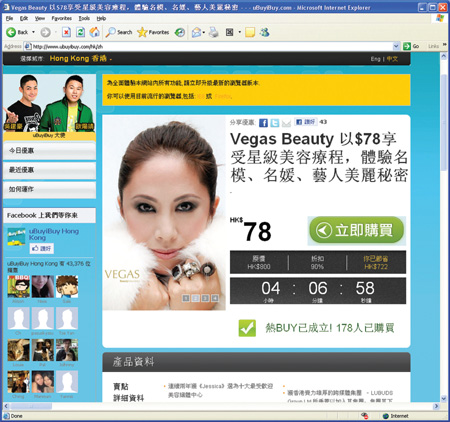This screenshot has width=450, height=422.
Task: Click the Facebook fan avatar named Louie
Action: (18, 350)
